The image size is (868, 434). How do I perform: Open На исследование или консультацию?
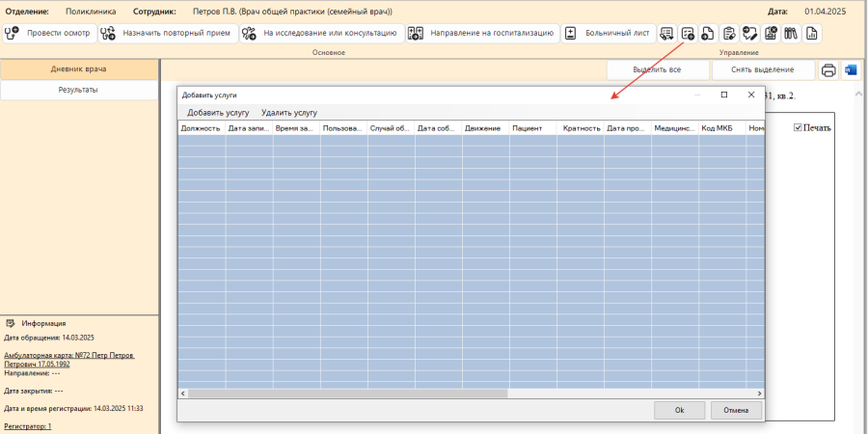(321, 33)
